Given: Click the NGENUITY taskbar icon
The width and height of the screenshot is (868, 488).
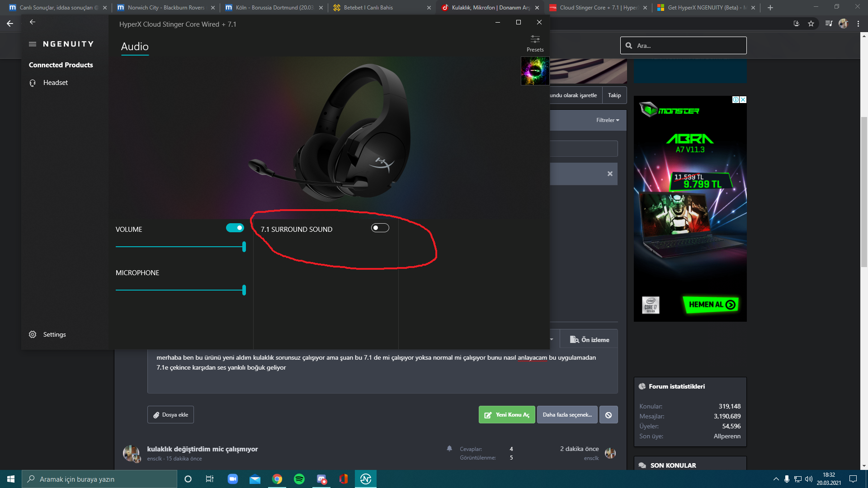Looking at the screenshot, I should (365, 479).
